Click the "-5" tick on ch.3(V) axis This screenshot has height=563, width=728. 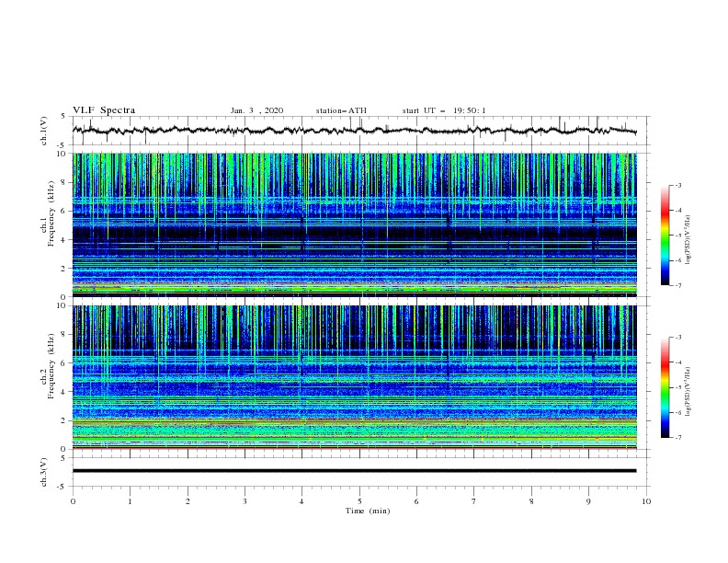[63, 487]
